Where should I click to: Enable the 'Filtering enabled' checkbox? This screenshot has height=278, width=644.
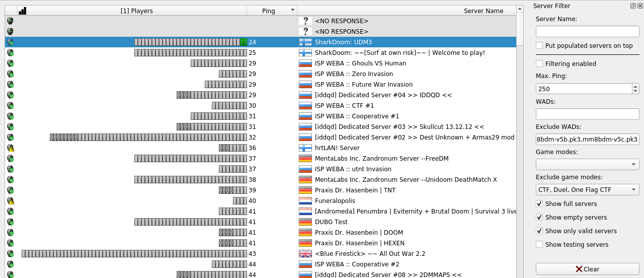[539, 64]
